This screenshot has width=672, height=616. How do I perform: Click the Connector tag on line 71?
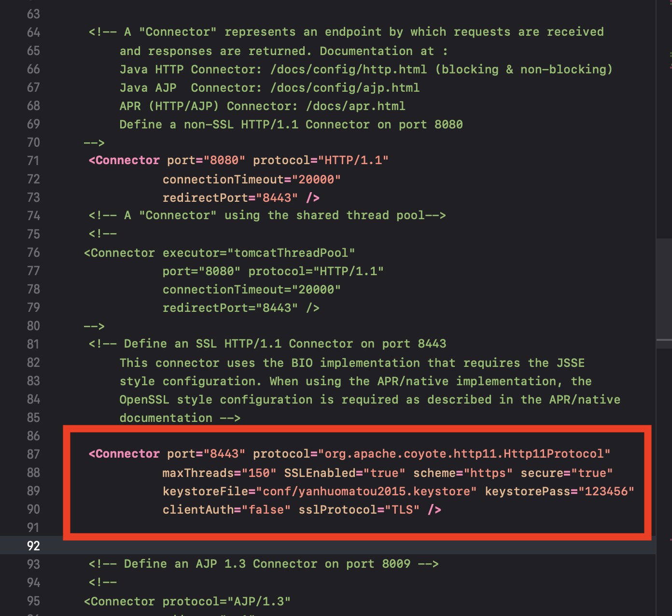click(124, 160)
